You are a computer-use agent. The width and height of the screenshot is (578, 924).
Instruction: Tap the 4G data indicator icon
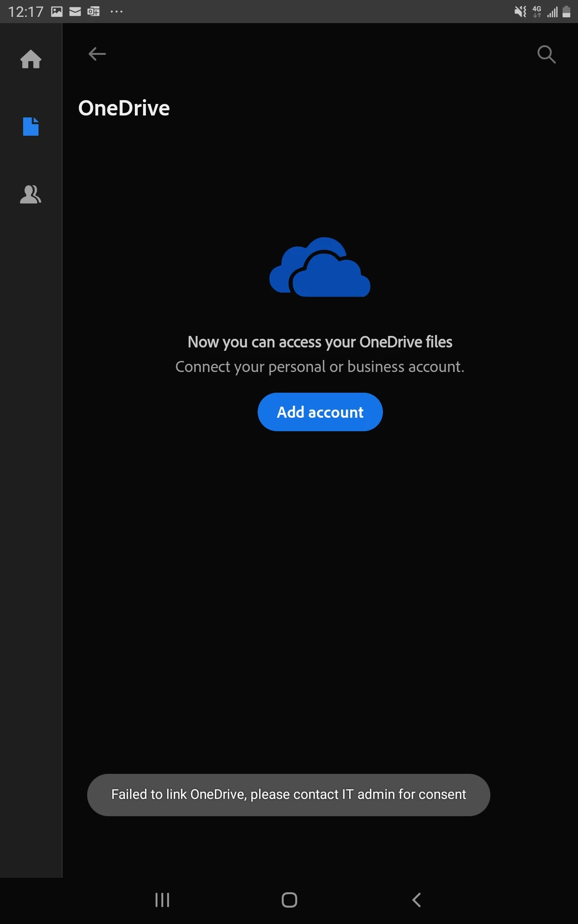click(537, 12)
